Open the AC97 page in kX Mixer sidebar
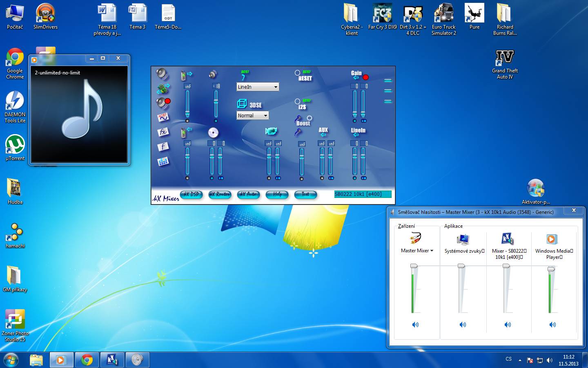Image resolution: width=588 pixels, height=368 pixels. (x=163, y=117)
